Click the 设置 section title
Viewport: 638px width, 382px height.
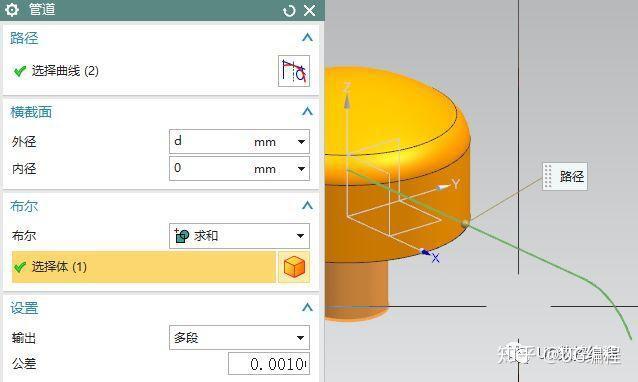[24, 308]
